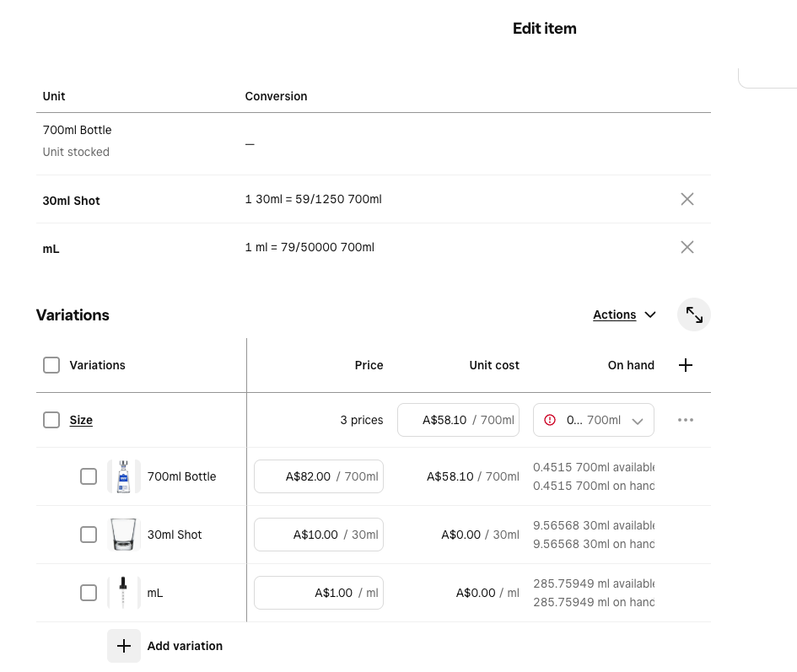Remove the mL unit conversion
Screen dimensions: 797x672
tap(687, 247)
